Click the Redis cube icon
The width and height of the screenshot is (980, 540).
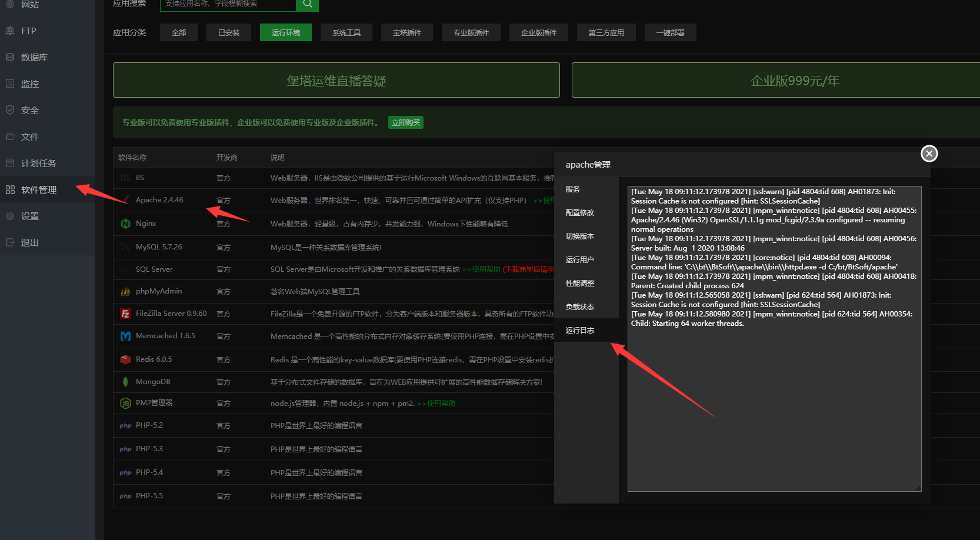click(125, 359)
